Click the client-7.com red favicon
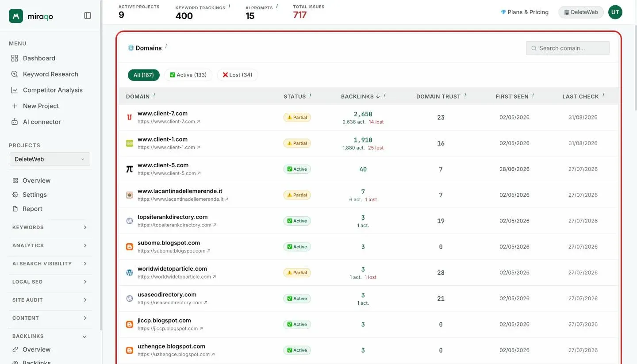The image size is (637, 364). pyautogui.click(x=130, y=117)
